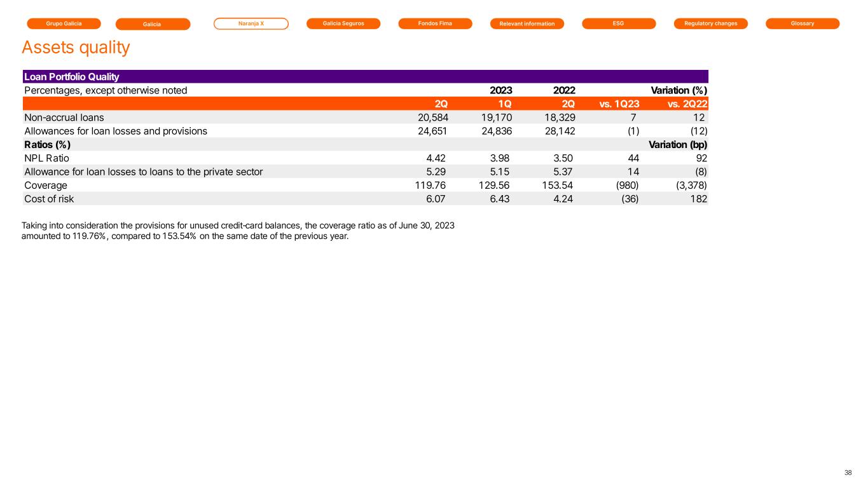
Task: Open the Regulatory changes tab
Action: click(710, 24)
